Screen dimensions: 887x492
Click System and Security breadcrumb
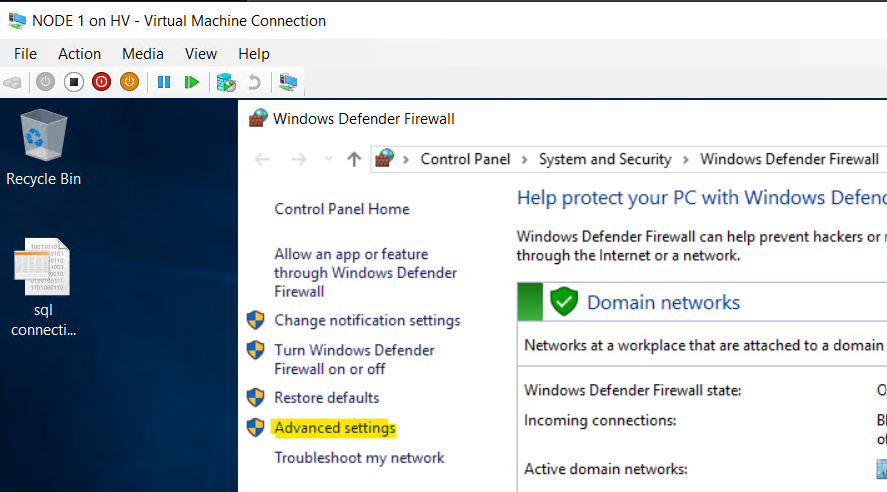(x=605, y=159)
